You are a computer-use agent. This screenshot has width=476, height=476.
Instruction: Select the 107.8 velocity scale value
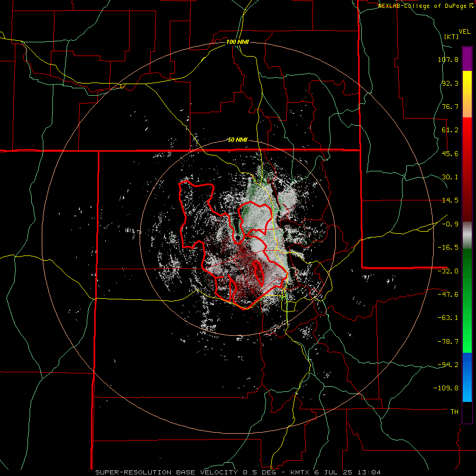(448, 59)
